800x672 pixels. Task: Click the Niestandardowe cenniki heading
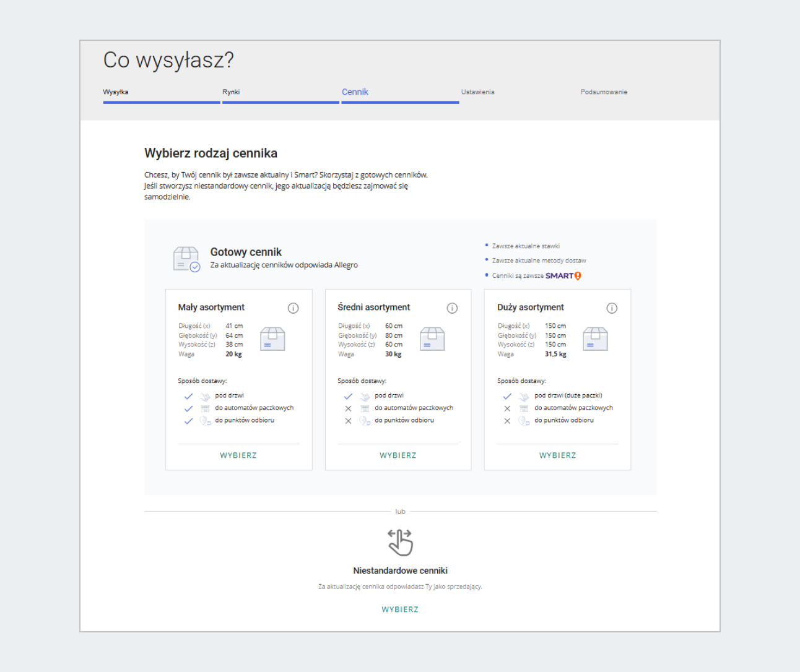point(401,571)
